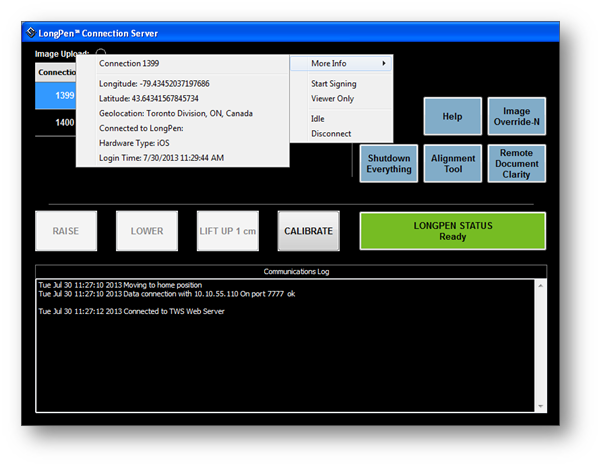Click the Geolocation Toronto Division line
The height and width of the screenshot is (468, 602).
click(176, 114)
